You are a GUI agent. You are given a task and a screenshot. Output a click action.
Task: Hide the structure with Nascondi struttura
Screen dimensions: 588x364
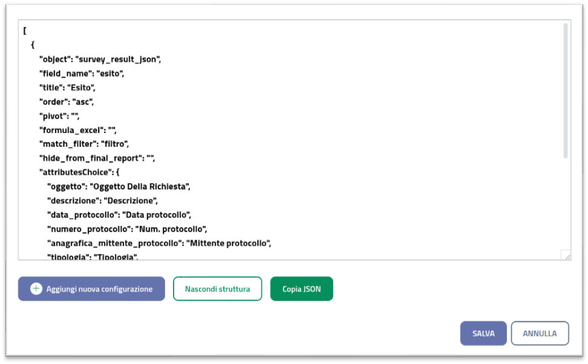tap(217, 289)
